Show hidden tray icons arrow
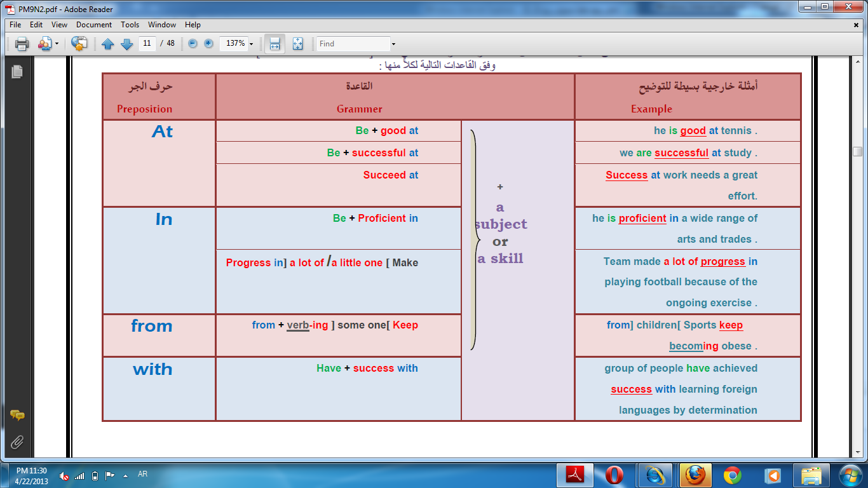 pos(125,475)
